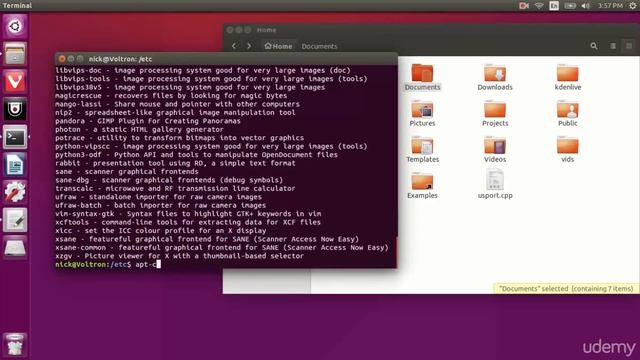The width and height of the screenshot is (640, 360).
Task: Select the Pictures folder
Action: pos(422,113)
